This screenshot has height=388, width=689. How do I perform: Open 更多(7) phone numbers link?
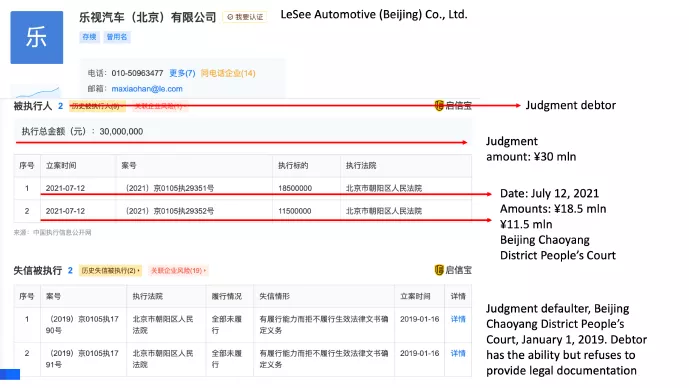point(182,73)
